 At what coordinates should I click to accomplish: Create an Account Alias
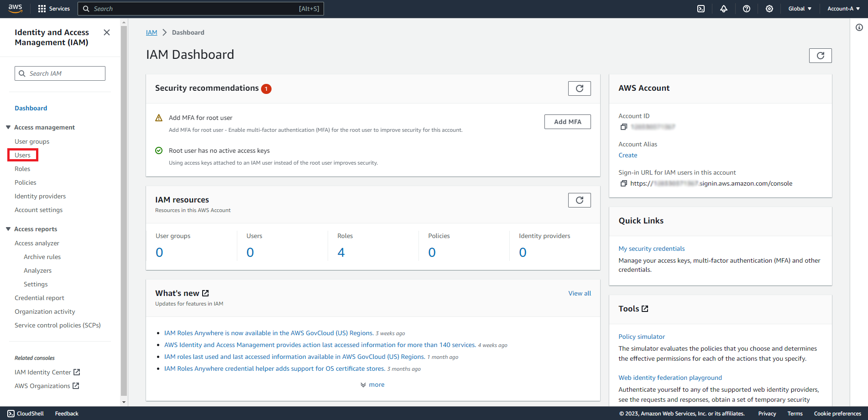[628, 155]
